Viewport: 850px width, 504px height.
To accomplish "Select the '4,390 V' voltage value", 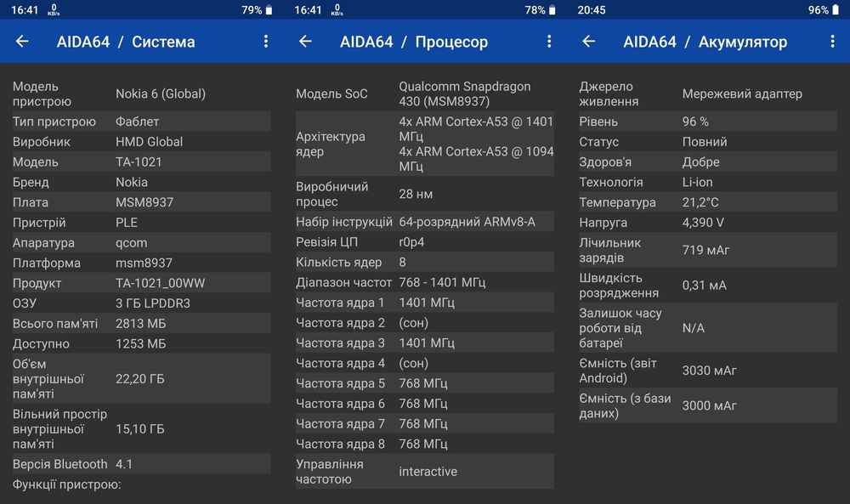I will coord(703,222).
